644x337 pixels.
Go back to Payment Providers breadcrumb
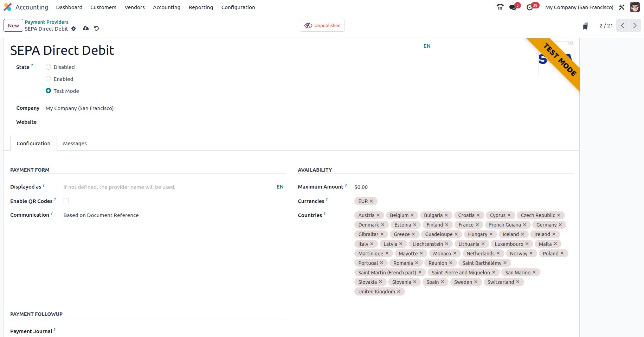(x=46, y=22)
